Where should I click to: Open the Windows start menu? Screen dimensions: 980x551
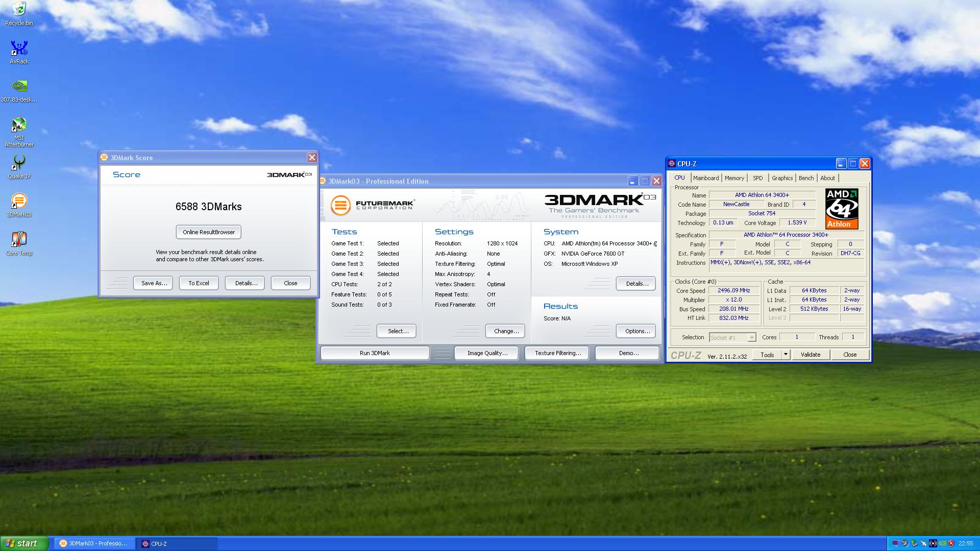(x=24, y=543)
